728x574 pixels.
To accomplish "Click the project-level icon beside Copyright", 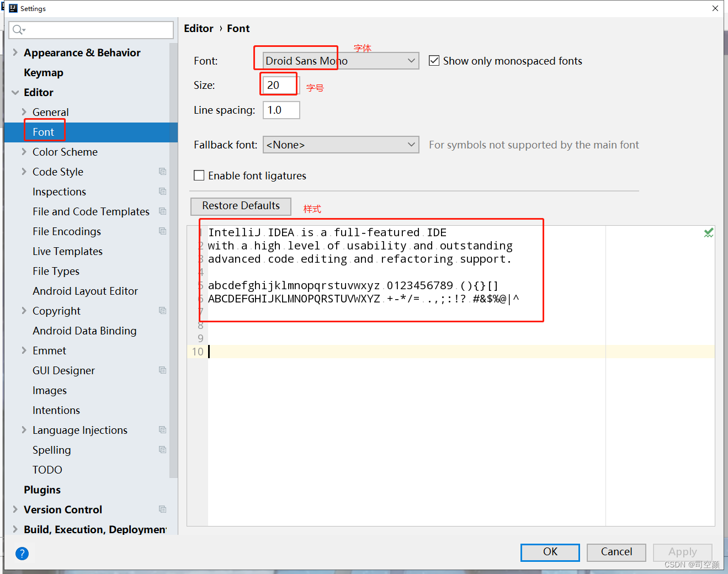I will pos(162,311).
